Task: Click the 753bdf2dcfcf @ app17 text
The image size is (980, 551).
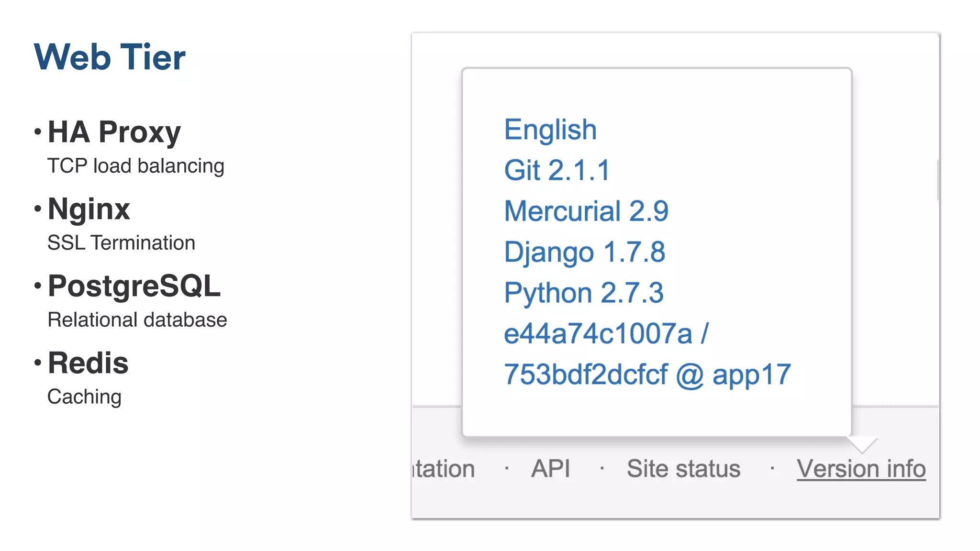Action: click(x=647, y=374)
